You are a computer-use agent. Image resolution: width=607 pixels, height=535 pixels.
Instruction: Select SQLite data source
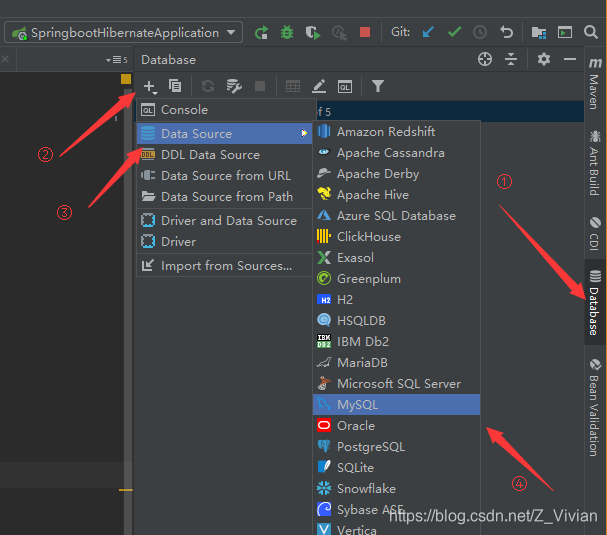pyautogui.click(x=396, y=468)
